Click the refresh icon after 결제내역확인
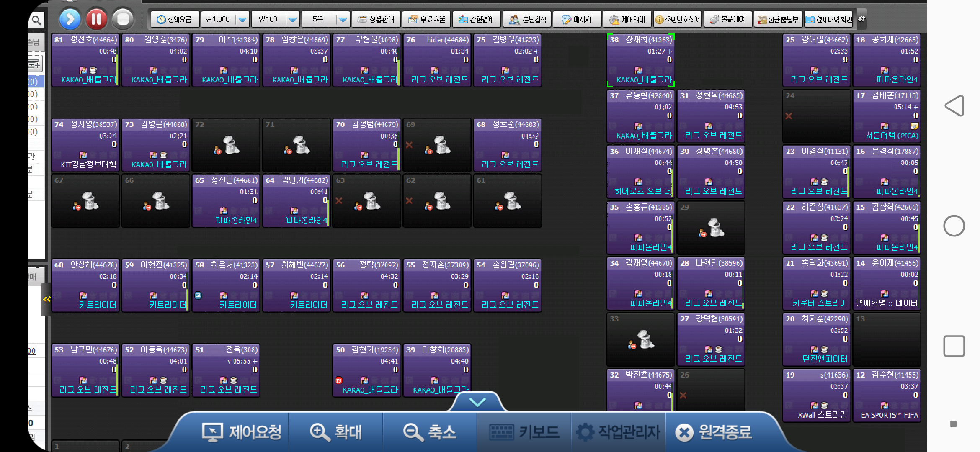980x452 pixels. click(x=861, y=19)
